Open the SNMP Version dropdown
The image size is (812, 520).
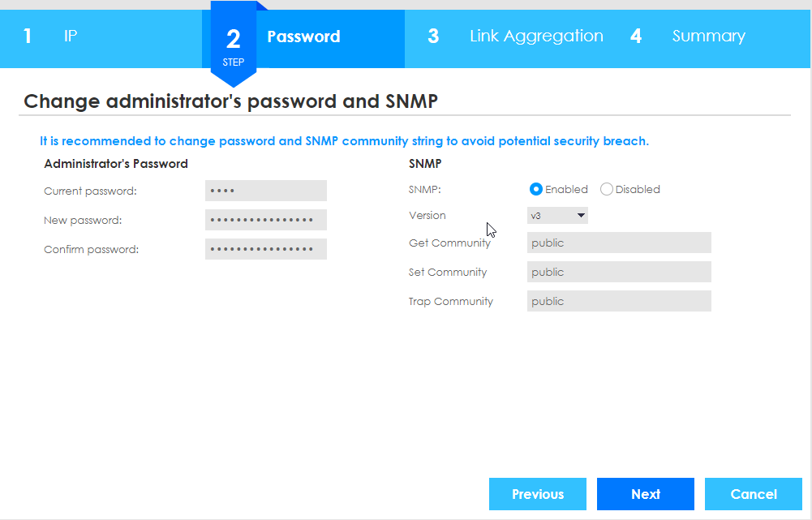pos(557,216)
